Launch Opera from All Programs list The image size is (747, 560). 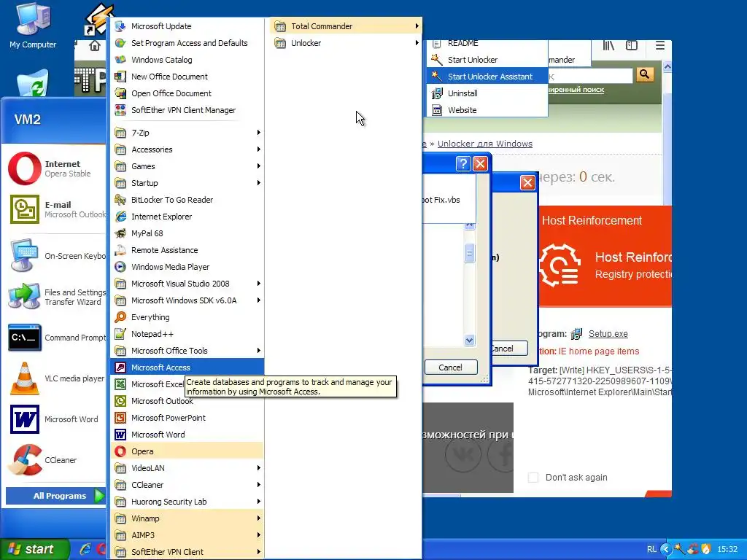187,451
